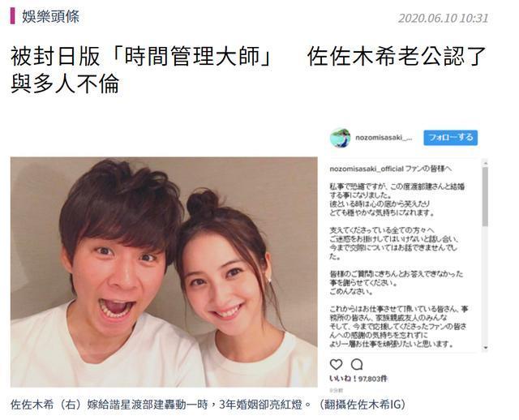Click the article headline 被封日版「時間管理大師」
519x420 pixels.
pos(140,57)
